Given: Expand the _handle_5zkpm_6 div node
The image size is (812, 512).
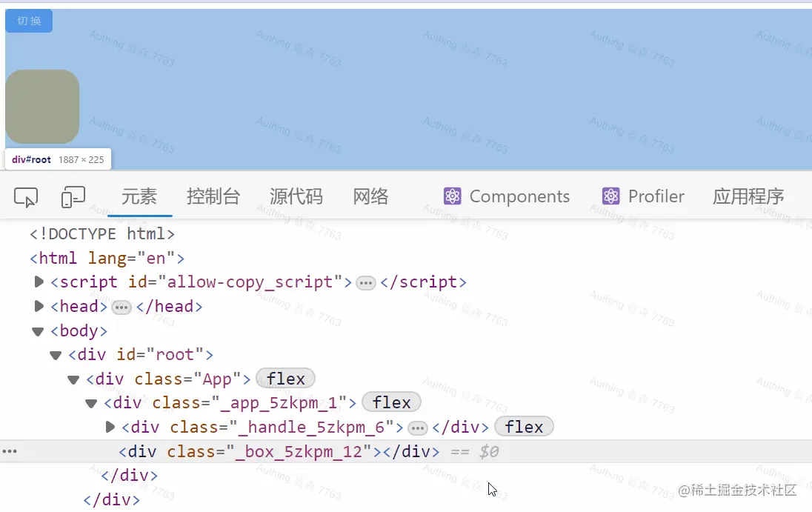Looking at the screenshot, I should [110, 427].
